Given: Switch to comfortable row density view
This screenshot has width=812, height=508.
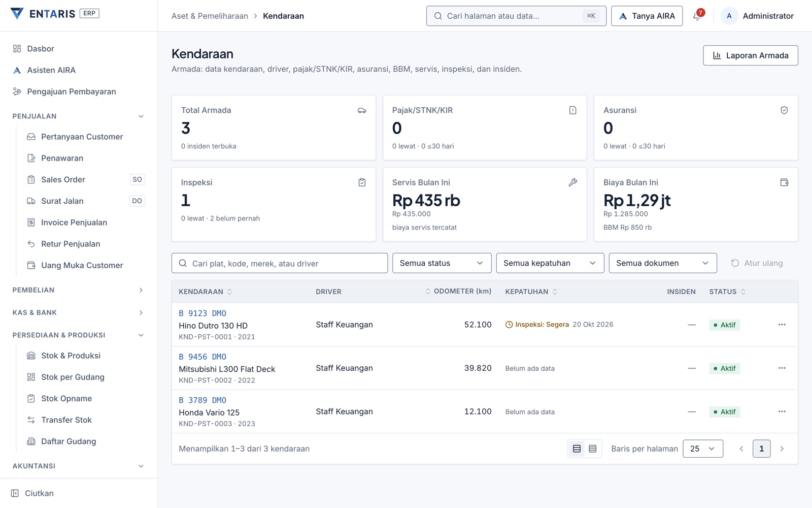Looking at the screenshot, I should 577,449.
